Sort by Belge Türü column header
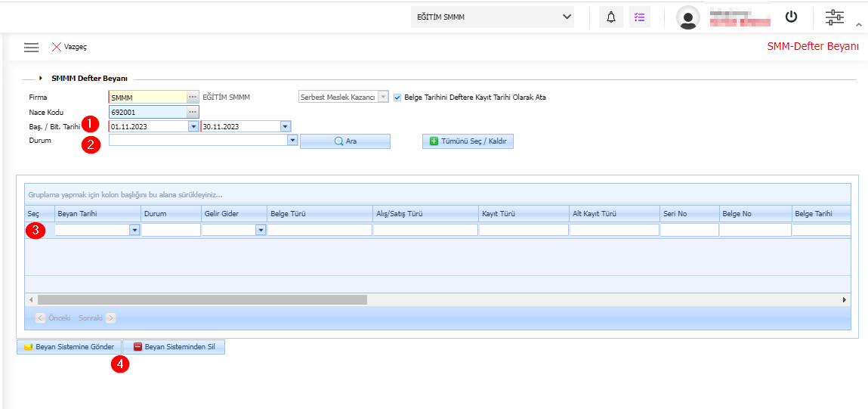Viewport: 868px width, 409px height. [x=320, y=213]
